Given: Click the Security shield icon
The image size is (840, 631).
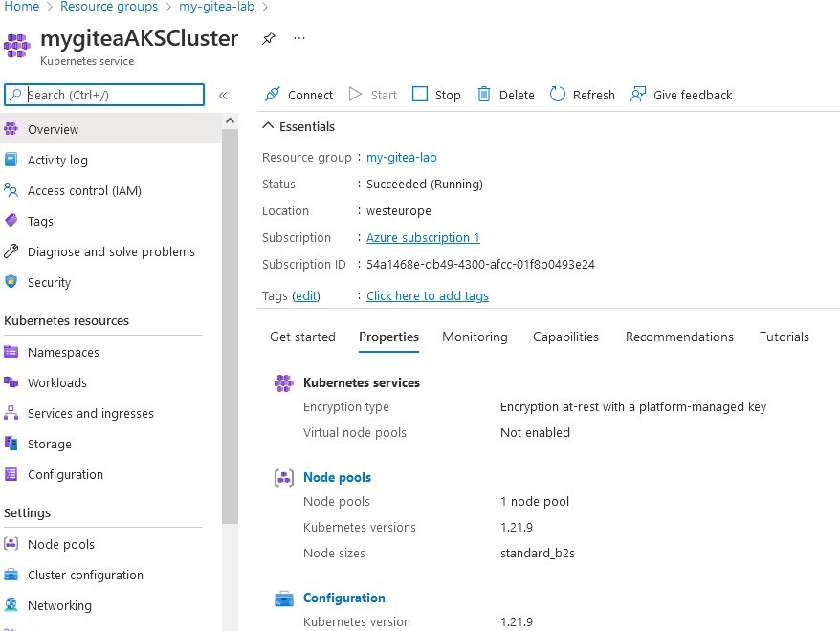Looking at the screenshot, I should click(11, 281).
